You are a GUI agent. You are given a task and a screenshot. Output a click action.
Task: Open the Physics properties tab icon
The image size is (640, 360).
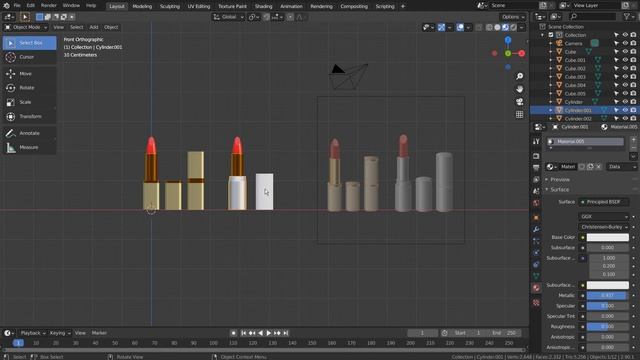536,253
